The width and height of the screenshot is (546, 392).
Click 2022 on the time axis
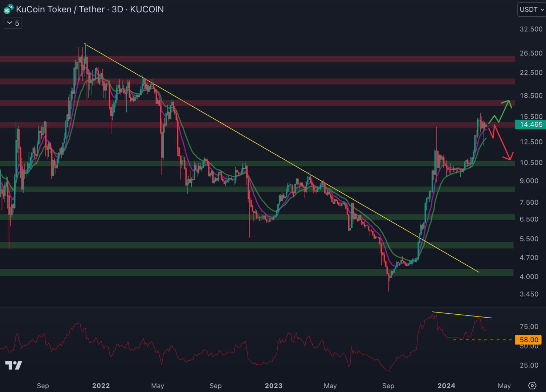point(101,385)
